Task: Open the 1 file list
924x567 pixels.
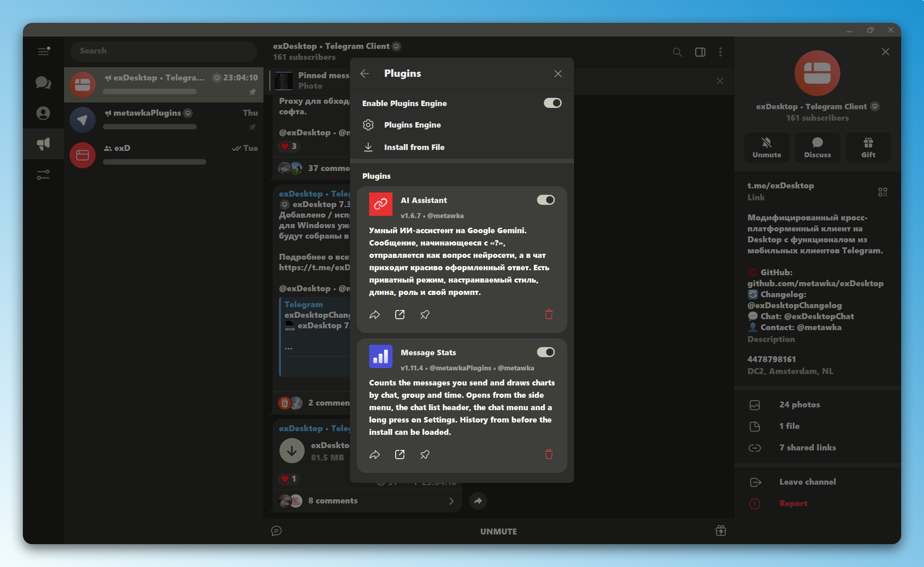Action: pyautogui.click(x=817, y=426)
